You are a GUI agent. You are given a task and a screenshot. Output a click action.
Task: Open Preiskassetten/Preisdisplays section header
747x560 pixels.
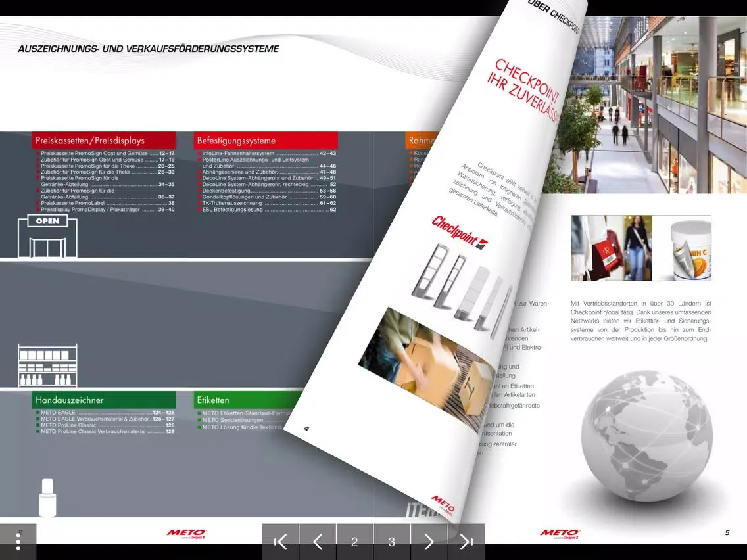(x=104, y=141)
